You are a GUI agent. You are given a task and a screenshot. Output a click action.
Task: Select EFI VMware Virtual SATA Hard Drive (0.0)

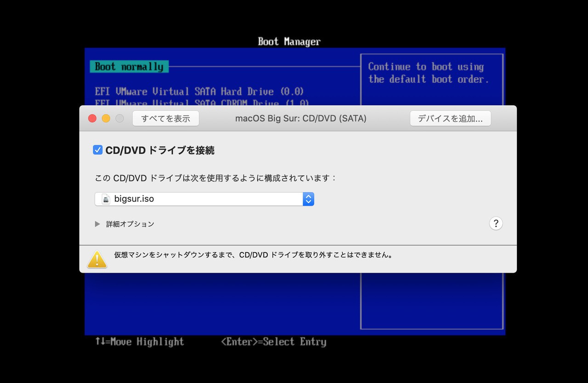(x=199, y=91)
